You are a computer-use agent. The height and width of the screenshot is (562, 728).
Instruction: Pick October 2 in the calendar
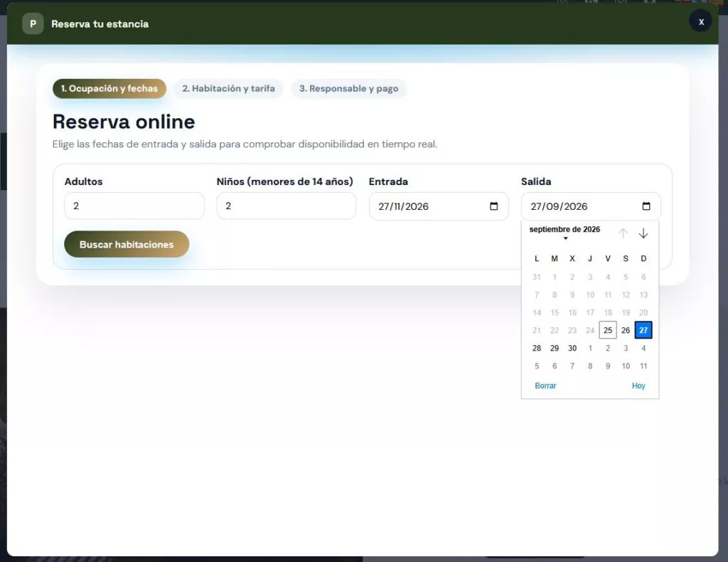pyautogui.click(x=608, y=348)
